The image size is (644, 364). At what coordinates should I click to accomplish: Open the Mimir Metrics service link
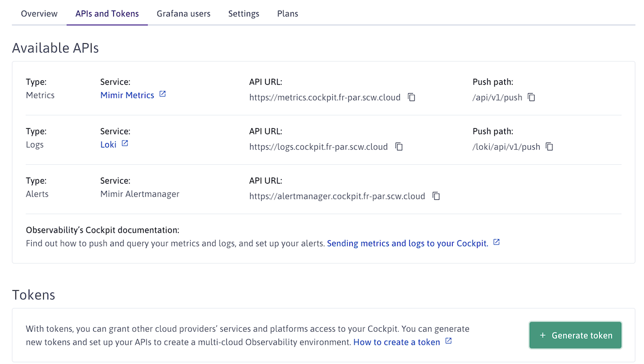tap(127, 95)
